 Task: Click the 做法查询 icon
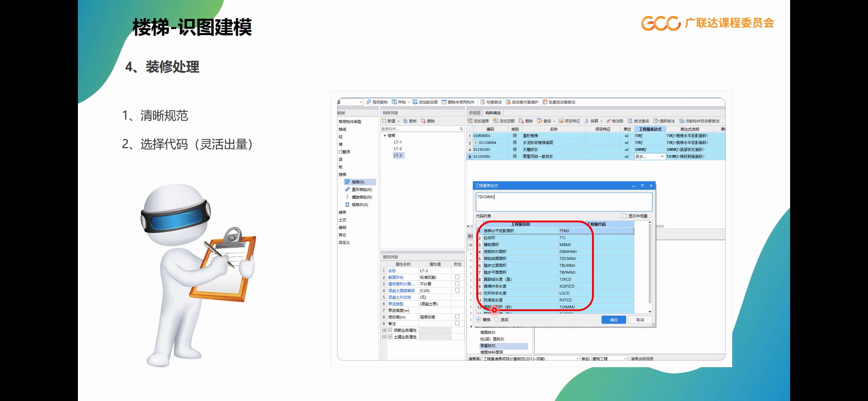point(630,121)
